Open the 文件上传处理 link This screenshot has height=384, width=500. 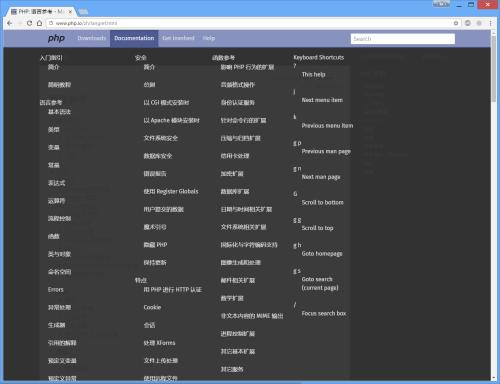click(161, 361)
